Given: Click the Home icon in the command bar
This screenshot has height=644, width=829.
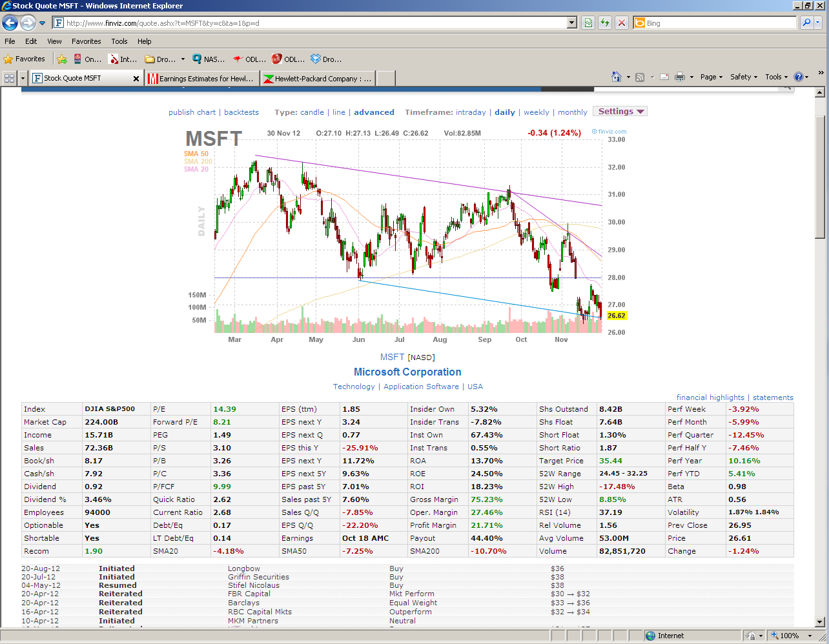Looking at the screenshot, I should pyautogui.click(x=617, y=77).
